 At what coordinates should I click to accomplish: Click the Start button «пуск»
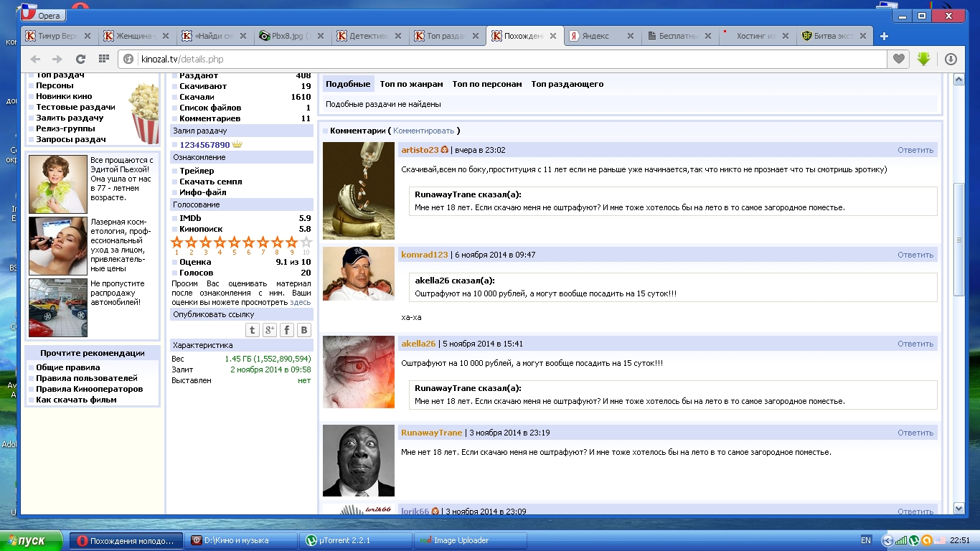coord(32,541)
